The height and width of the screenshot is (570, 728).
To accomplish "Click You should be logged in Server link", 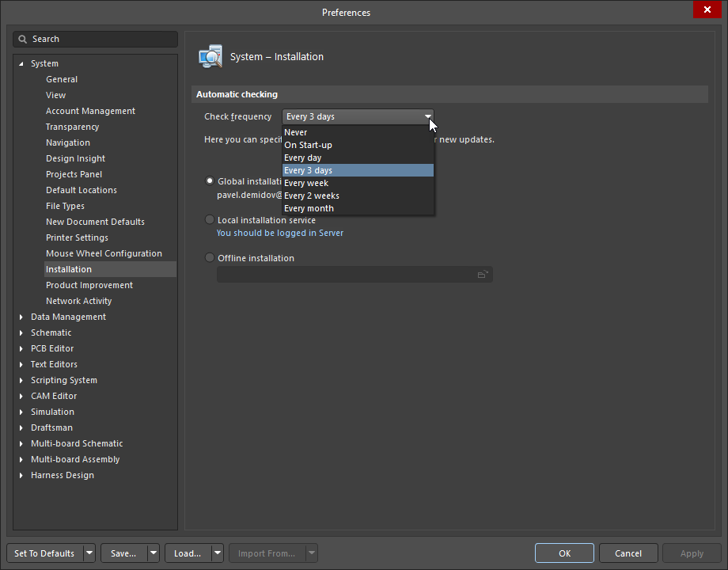I will (x=280, y=234).
